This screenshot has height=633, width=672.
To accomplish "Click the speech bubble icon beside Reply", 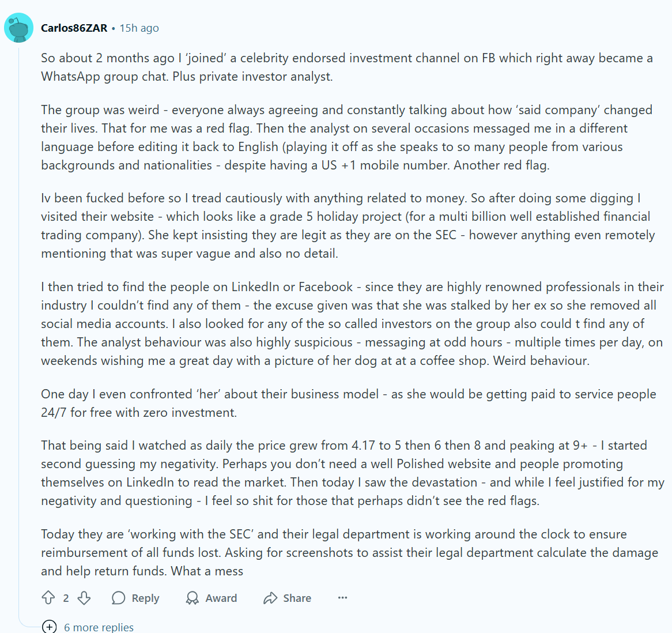I will [119, 598].
